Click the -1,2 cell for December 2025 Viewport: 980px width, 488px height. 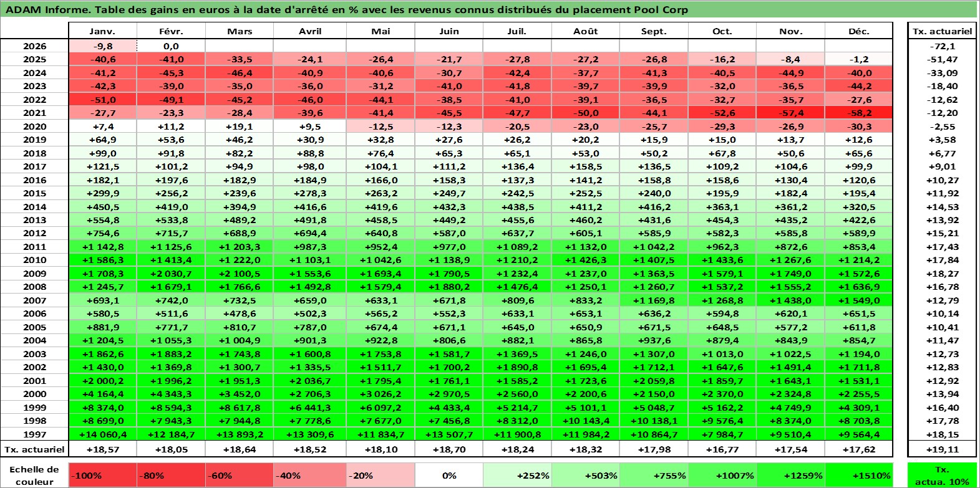point(859,59)
